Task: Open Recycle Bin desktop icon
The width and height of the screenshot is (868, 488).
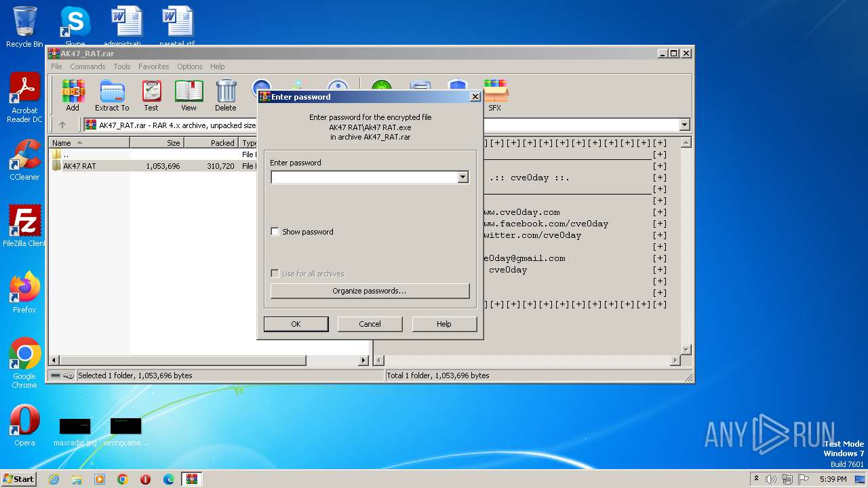Action: (x=24, y=26)
